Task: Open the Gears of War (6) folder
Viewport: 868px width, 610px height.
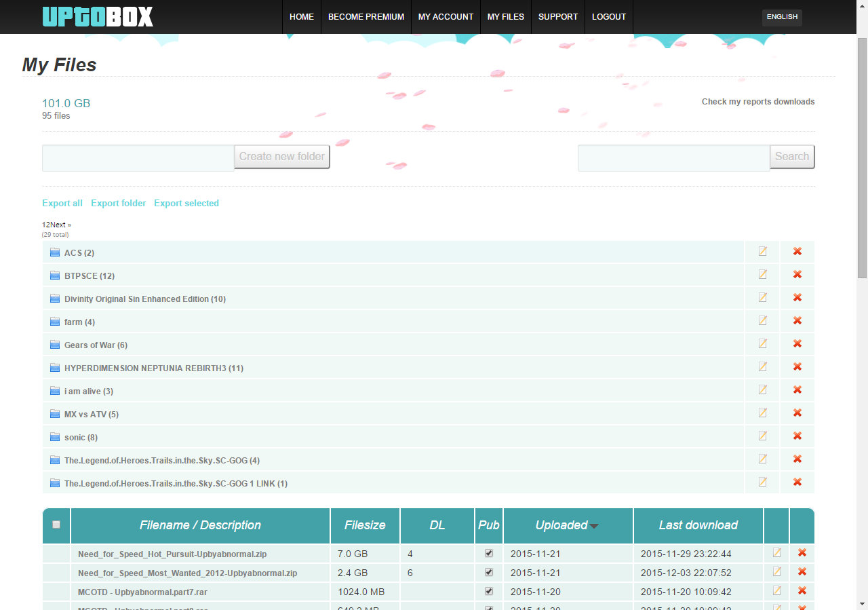Action: (96, 345)
